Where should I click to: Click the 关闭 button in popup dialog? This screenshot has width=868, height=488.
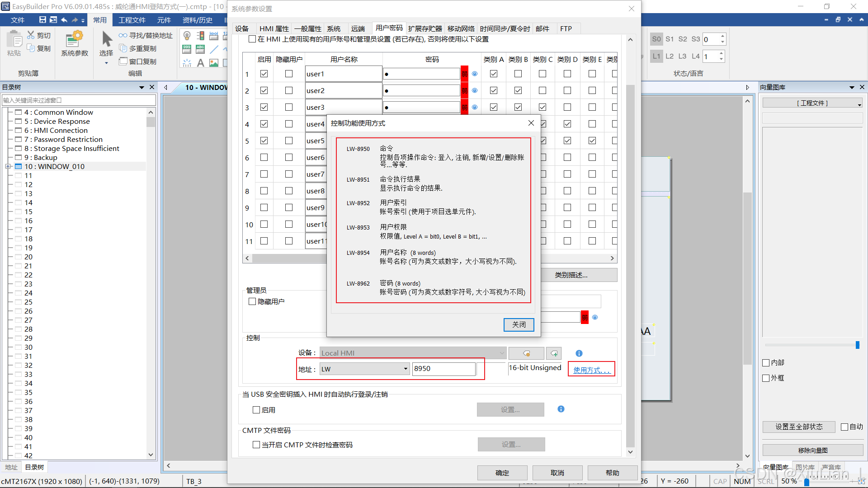coord(519,324)
